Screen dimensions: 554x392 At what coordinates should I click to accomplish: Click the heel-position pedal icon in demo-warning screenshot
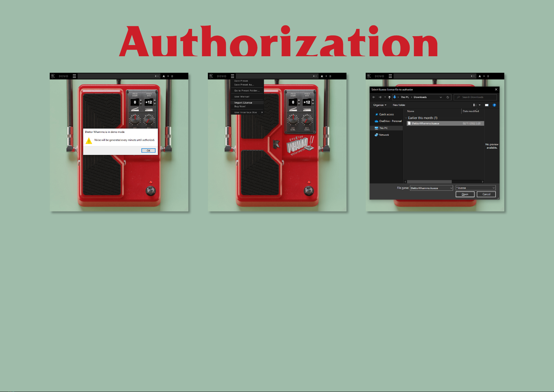click(x=135, y=110)
